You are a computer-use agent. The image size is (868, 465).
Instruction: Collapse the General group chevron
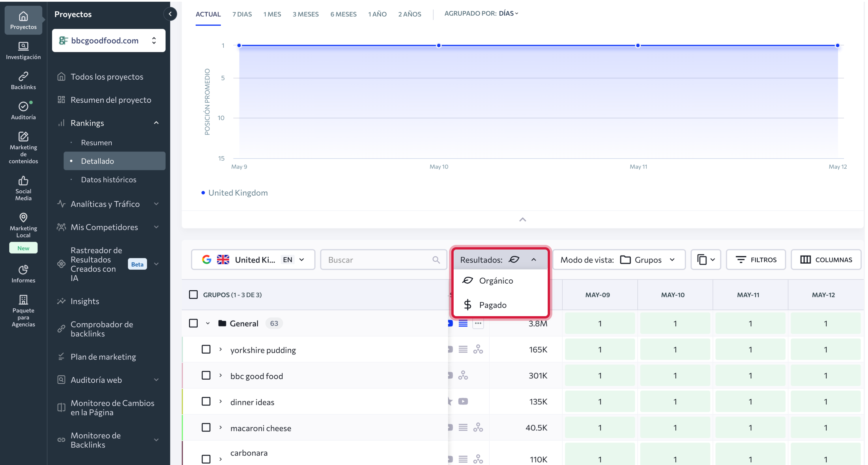click(x=207, y=323)
